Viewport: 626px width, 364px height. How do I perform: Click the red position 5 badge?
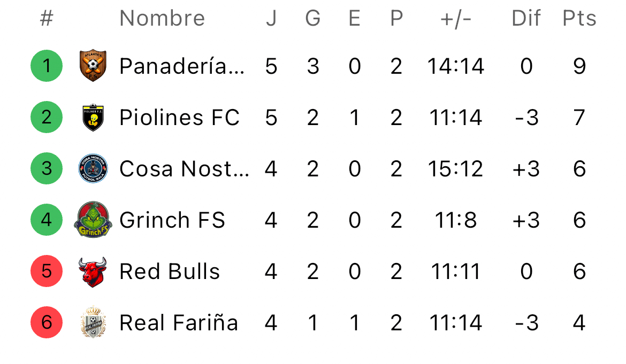[47, 271]
